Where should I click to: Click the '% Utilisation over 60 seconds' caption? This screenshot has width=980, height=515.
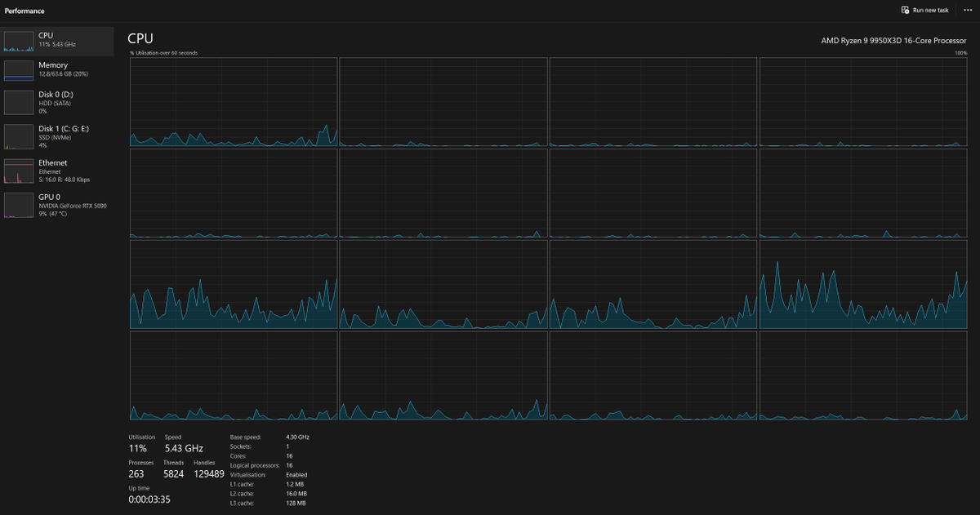(x=163, y=53)
